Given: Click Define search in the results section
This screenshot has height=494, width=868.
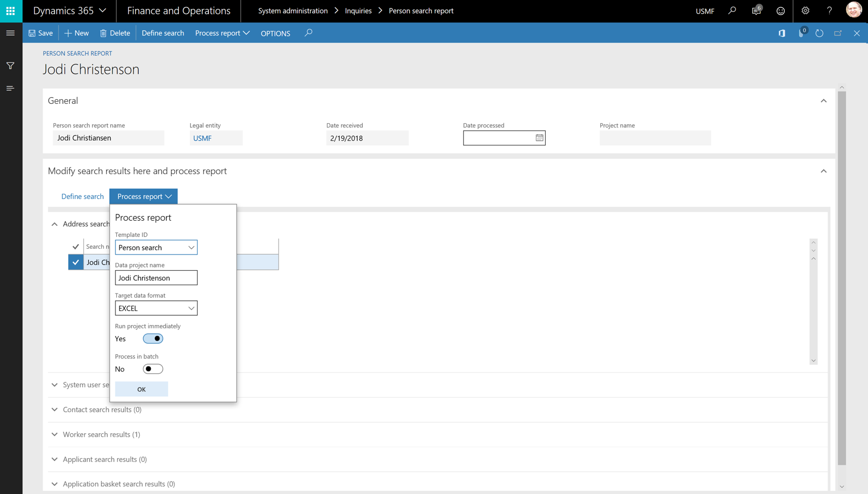Looking at the screenshot, I should click(x=83, y=196).
